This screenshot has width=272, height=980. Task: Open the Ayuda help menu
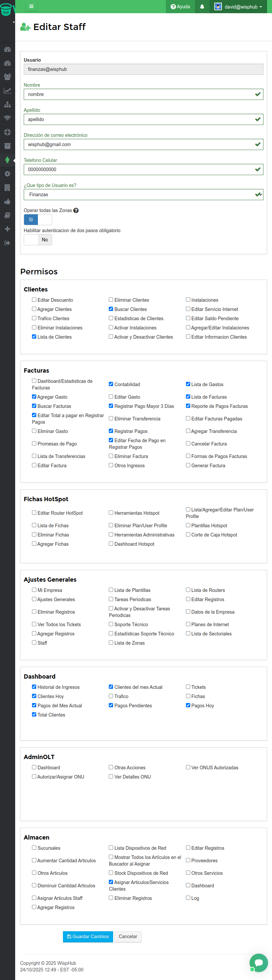tap(180, 7)
